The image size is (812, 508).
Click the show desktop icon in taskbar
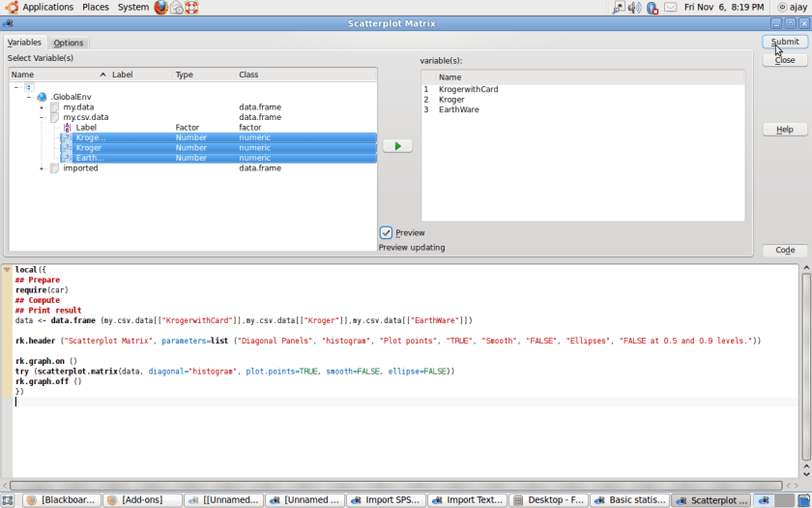click(x=8, y=500)
